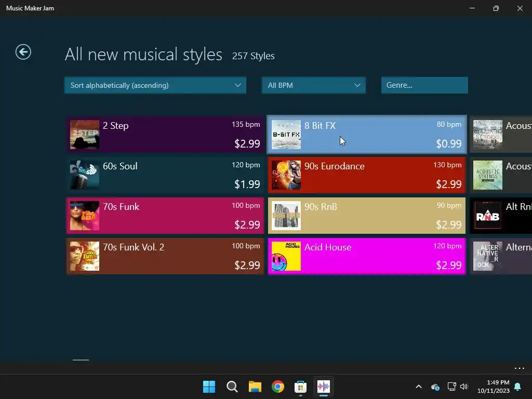Open the three-dots more options menu
This screenshot has width=532, height=399.
(520, 368)
